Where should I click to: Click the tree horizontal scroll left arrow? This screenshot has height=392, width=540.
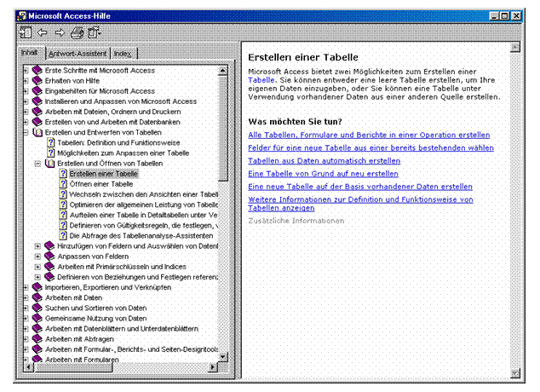click(x=29, y=367)
